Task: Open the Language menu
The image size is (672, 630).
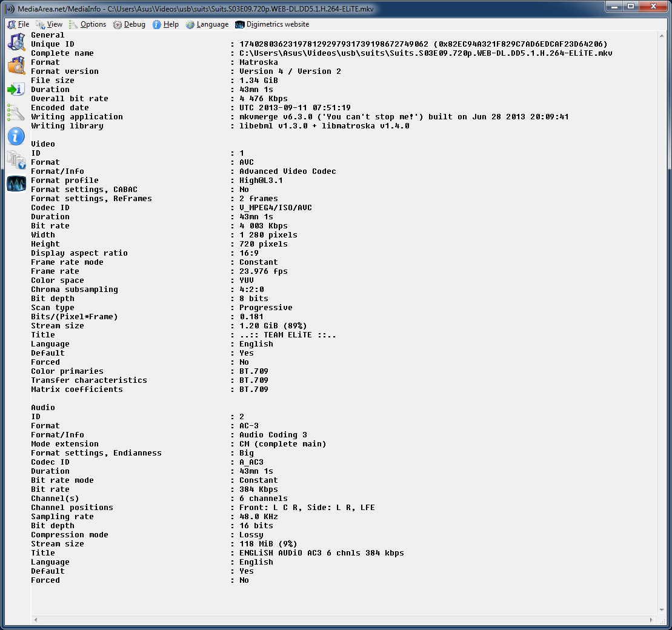Action: (207, 24)
